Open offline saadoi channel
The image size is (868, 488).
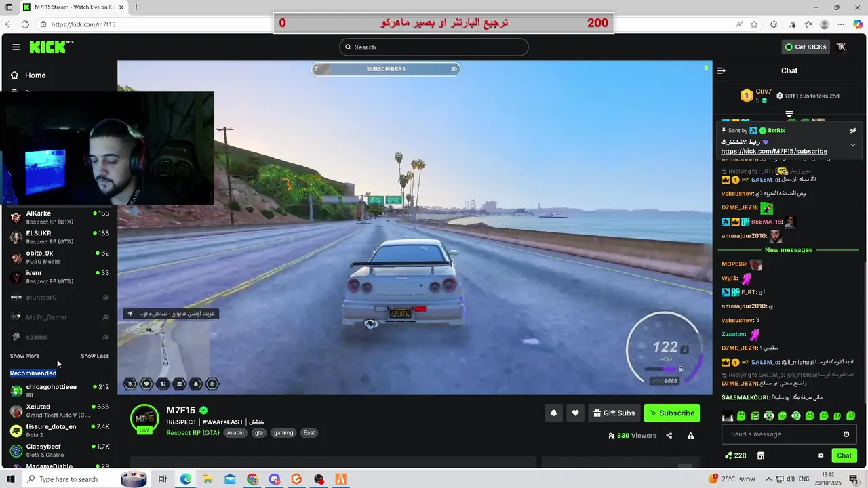coord(60,337)
